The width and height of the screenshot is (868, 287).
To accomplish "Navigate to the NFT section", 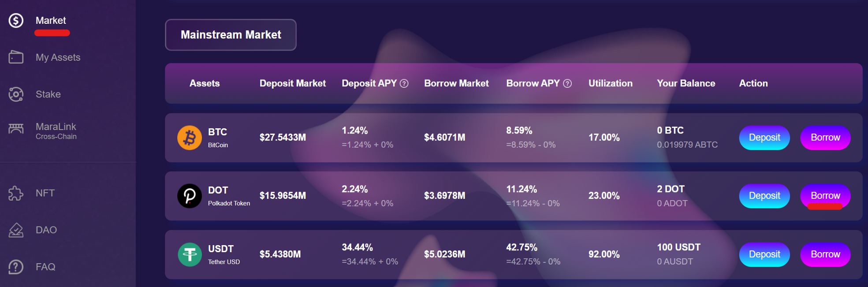I will coord(45,193).
